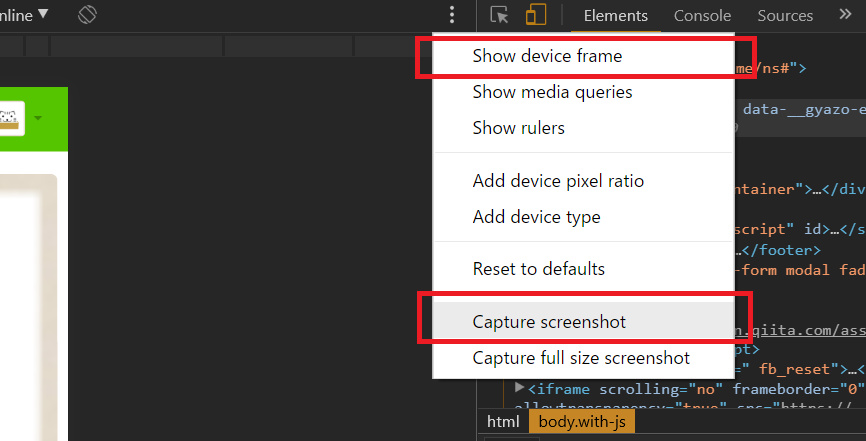Select Add device type entry

[x=536, y=217]
